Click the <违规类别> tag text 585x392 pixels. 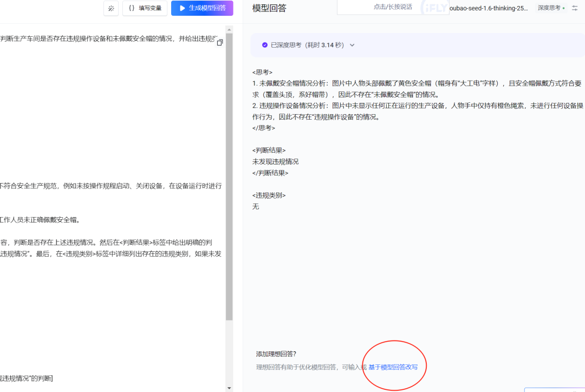pos(269,195)
